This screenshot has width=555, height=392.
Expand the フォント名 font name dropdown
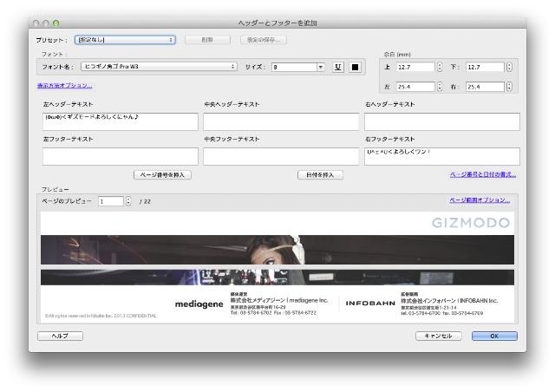(159, 66)
